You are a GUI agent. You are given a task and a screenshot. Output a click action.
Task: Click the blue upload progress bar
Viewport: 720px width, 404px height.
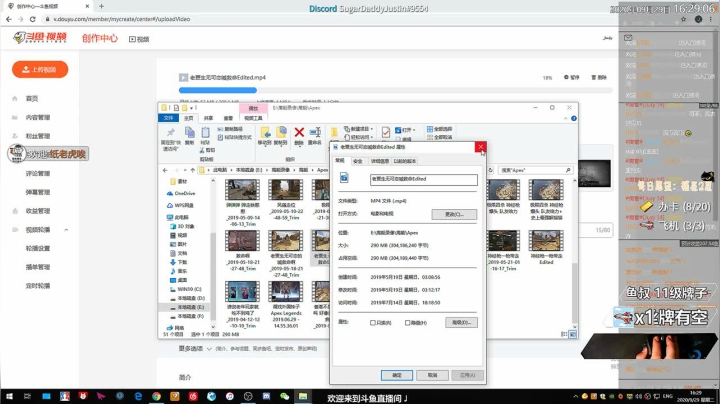point(218,90)
